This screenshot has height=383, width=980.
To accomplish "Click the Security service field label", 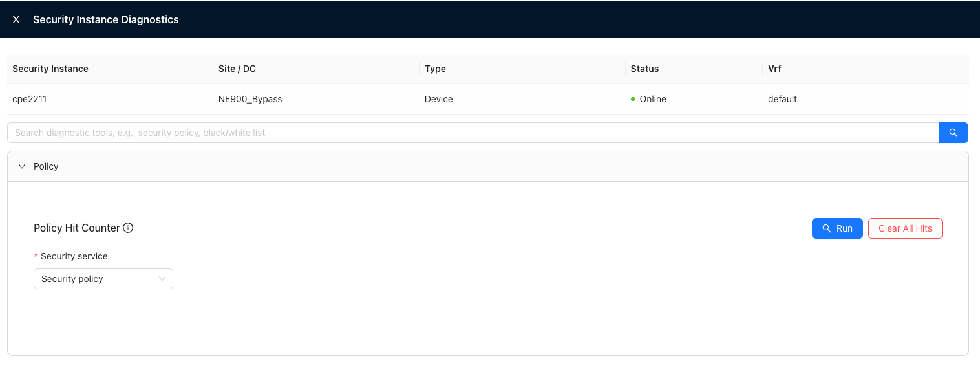I will click(74, 256).
